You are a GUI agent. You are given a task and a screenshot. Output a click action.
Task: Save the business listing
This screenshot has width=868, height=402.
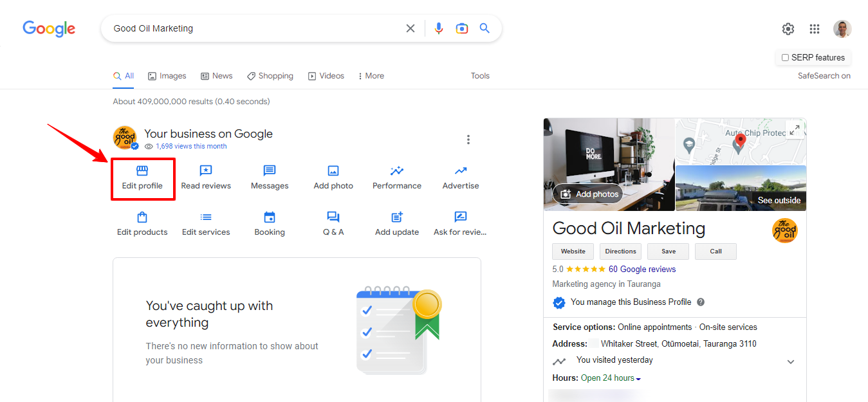pyautogui.click(x=668, y=251)
